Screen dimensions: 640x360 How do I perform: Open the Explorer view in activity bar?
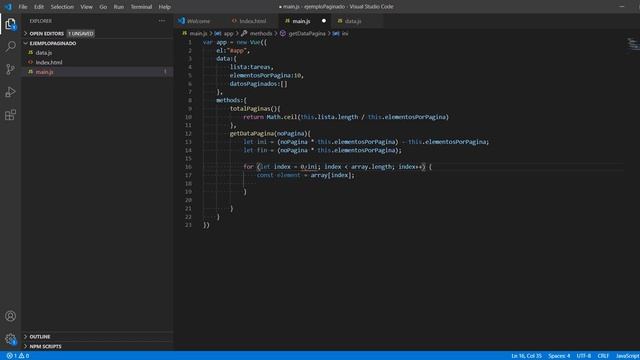(10, 24)
